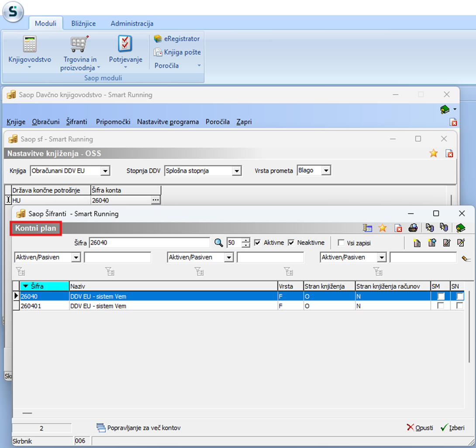Screen dimensions: 476x448
Task: Edit the selected Kontni plan record
Action: pyautogui.click(x=447, y=243)
